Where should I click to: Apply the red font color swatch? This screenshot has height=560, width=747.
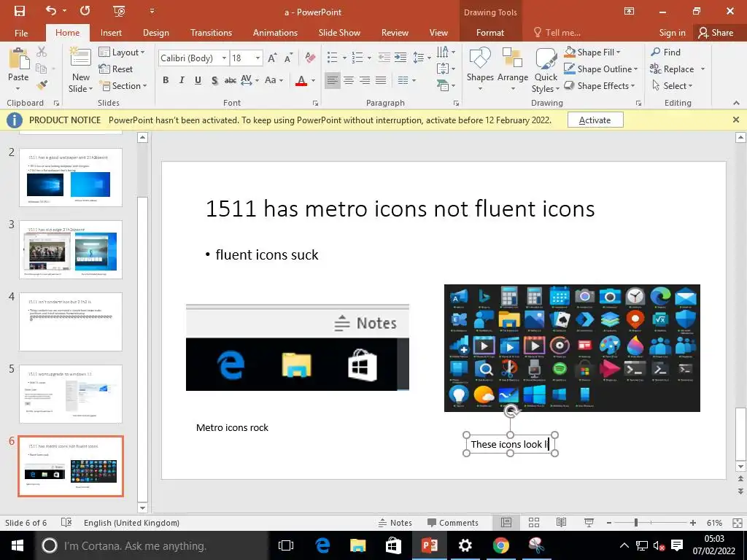pyautogui.click(x=301, y=80)
